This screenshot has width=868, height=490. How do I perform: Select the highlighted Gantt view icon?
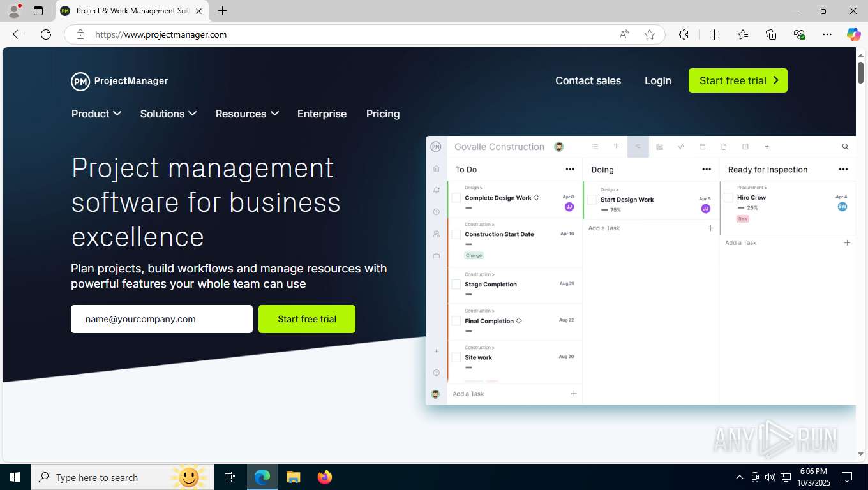pos(638,147)
